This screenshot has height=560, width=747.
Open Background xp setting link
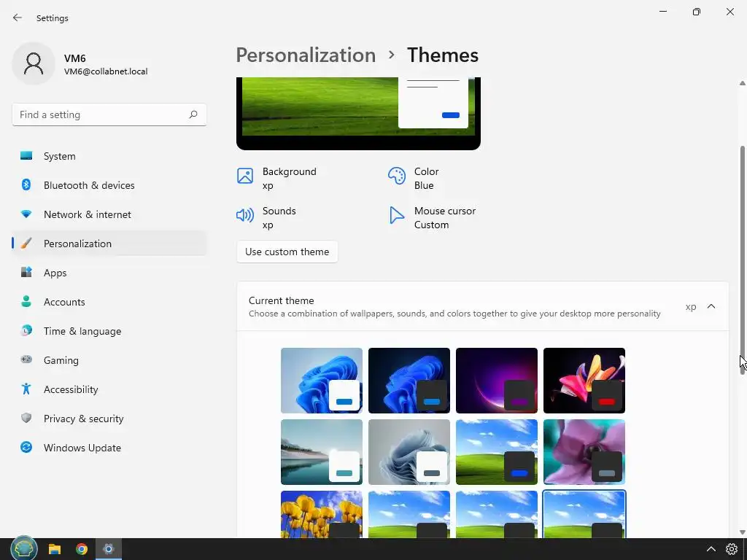[x=276, y=178]
